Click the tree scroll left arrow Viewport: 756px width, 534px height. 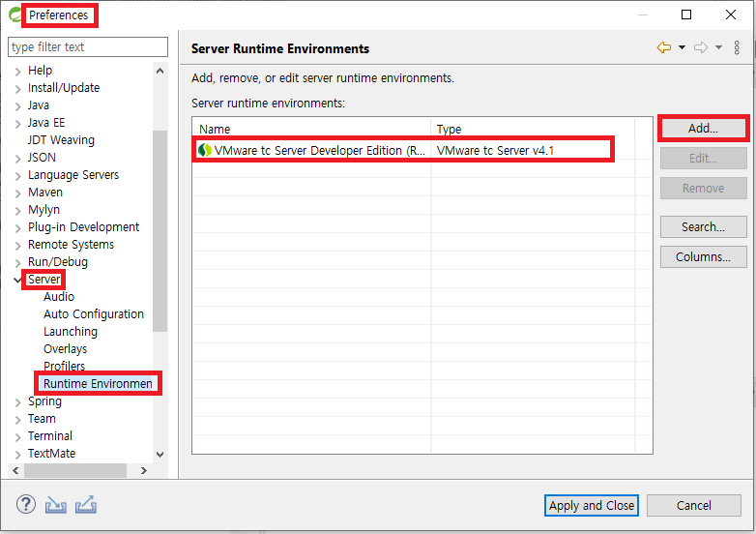(x=15, y=470)
